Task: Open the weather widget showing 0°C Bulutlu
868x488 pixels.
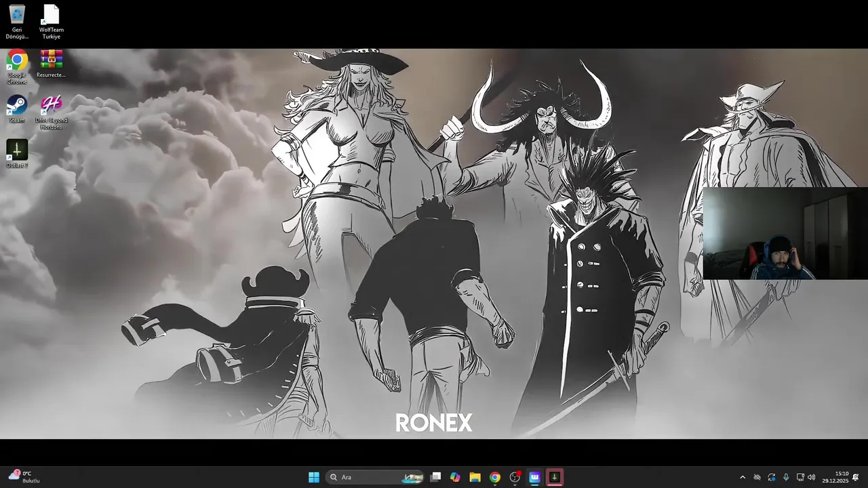Action: [x=24, y=476]
